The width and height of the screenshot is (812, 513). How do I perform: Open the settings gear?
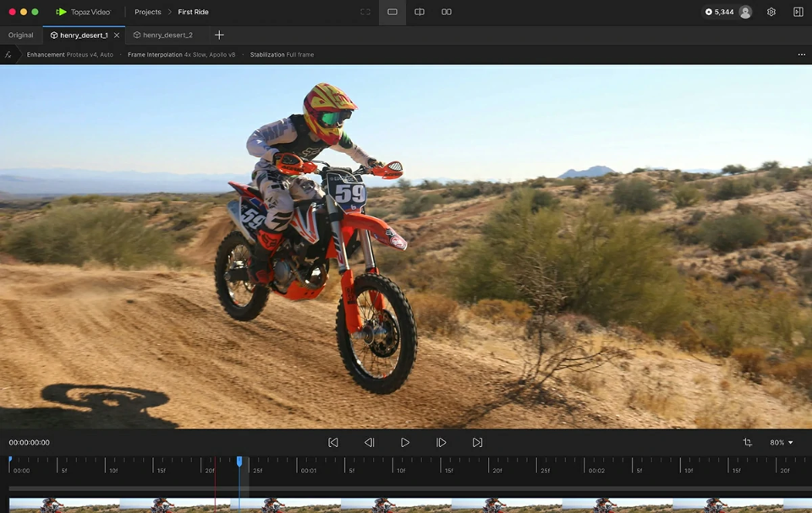click(771, 13)
